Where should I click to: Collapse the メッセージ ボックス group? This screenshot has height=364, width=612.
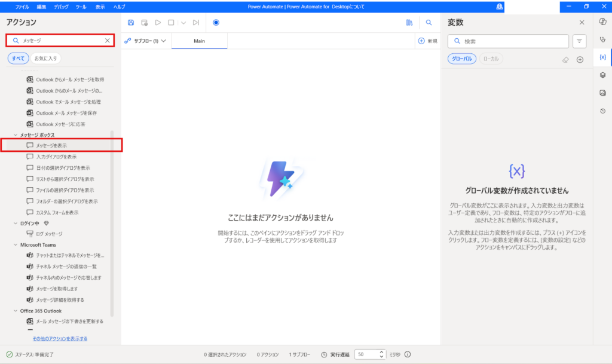pyautogui.click(x=16, y=135)
